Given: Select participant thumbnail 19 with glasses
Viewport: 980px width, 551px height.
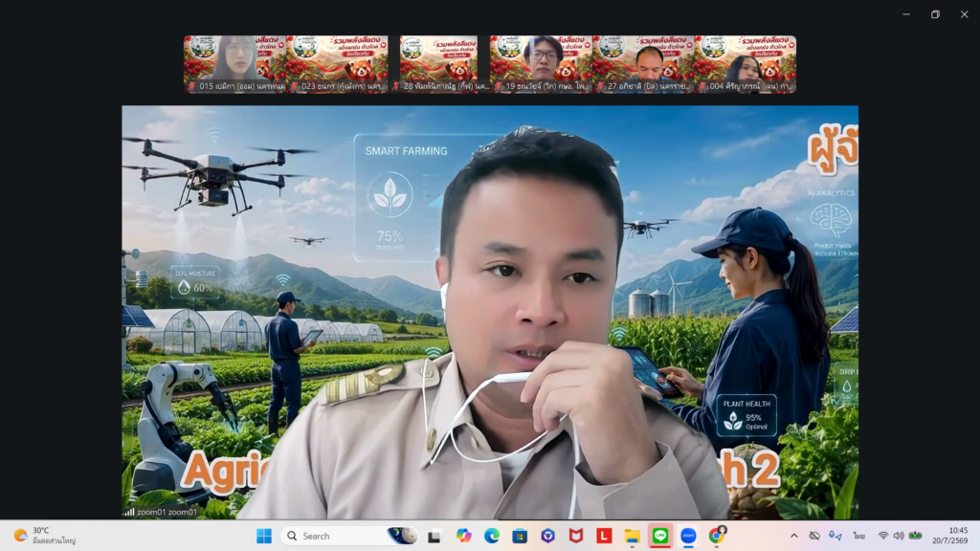Looking at the screenshot, I should [x=541, y=64].
